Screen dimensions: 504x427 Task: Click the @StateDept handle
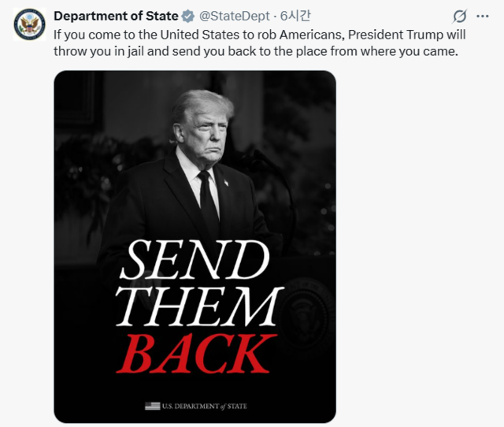pyautogui.click(x=229, y=16)
